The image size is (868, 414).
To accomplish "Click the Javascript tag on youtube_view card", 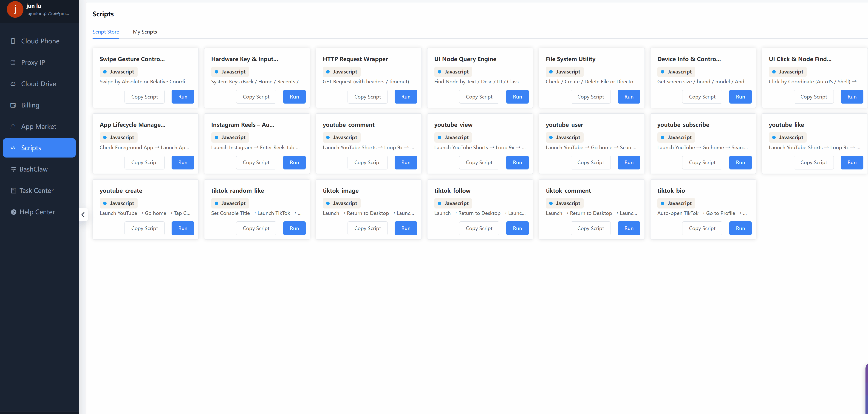I will coord(453,138).
